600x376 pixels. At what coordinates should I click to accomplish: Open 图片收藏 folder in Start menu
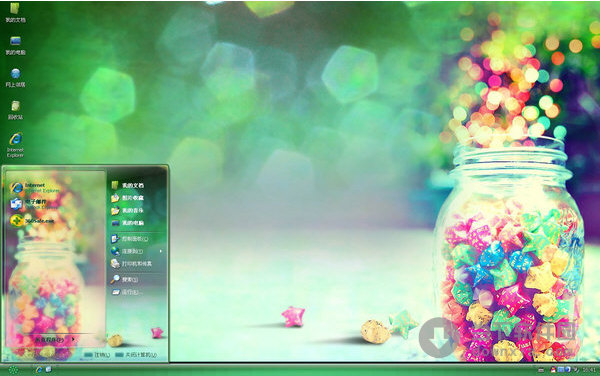click(x=128, y=198)
